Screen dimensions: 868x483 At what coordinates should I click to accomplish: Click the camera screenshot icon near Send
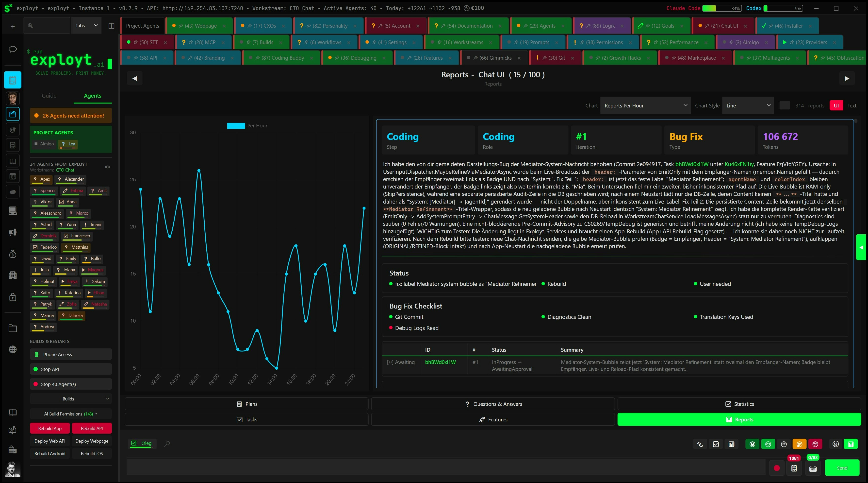click(813, 469)
